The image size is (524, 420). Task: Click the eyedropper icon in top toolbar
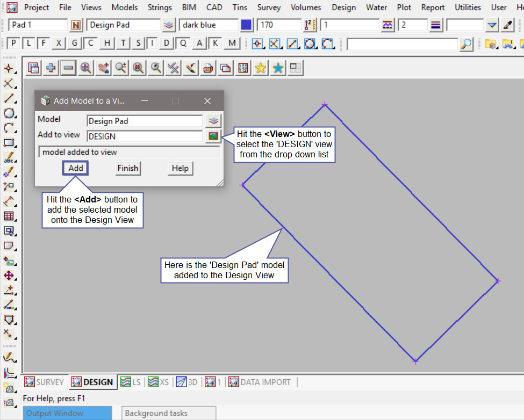click(508, 25)
